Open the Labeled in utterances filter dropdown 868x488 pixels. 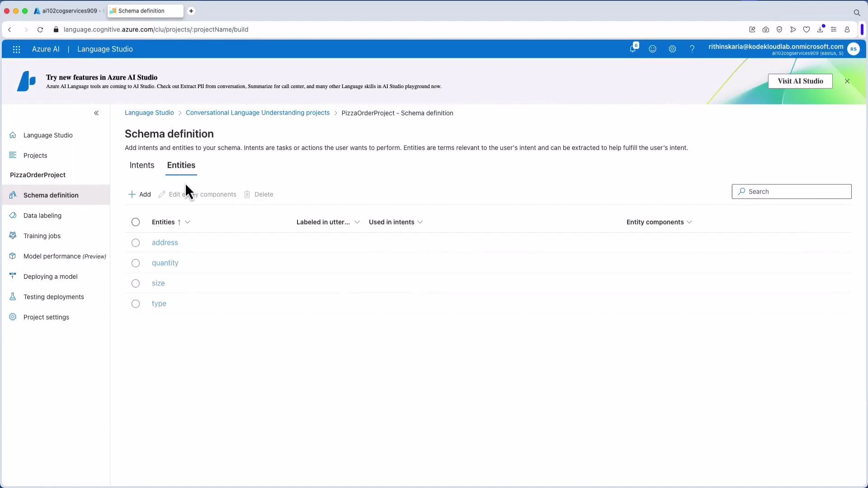click(358, 222)
